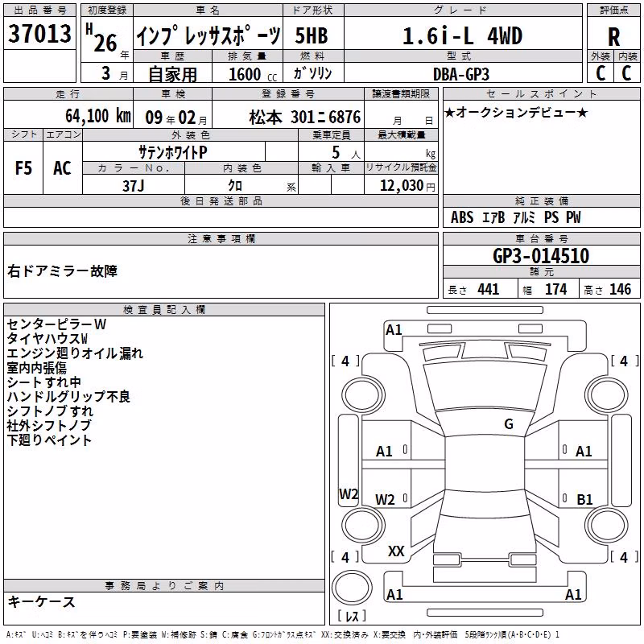Select the A1 mark on front bumper
This screenshot has height=644, width=644.
pyautogui.click(x=394, y=330)
